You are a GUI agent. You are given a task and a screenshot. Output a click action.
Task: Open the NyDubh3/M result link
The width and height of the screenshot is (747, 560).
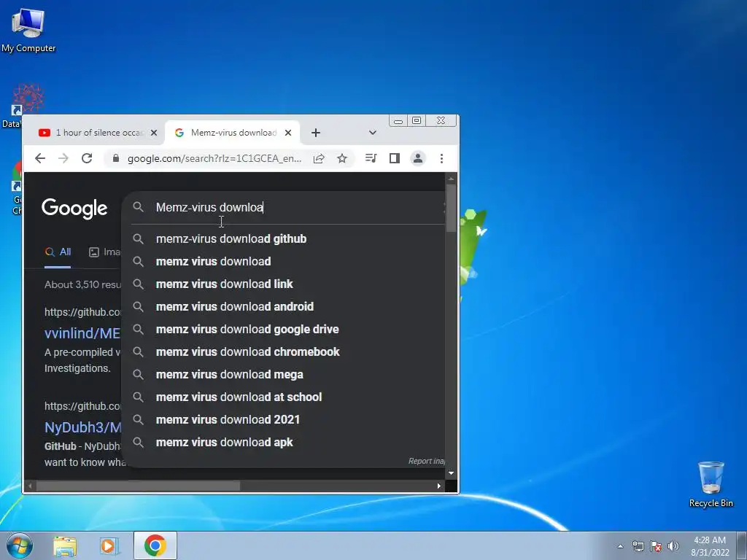(83, 427)
